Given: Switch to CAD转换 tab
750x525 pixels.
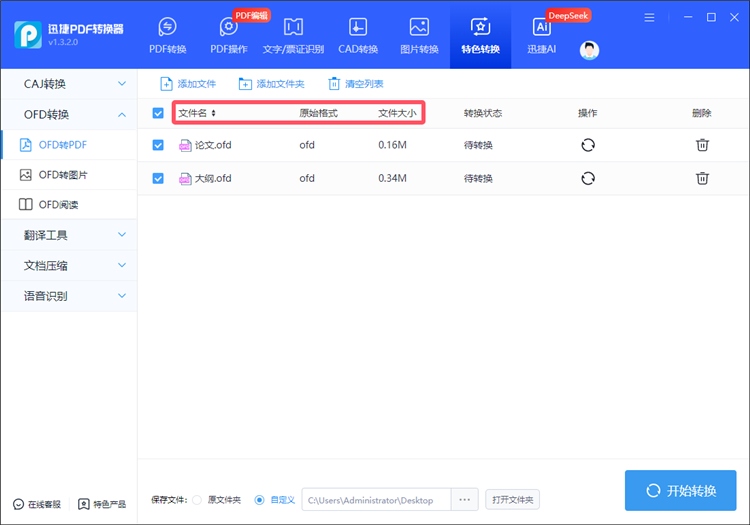Looking at the screenshot, I should tap(358, 35).
